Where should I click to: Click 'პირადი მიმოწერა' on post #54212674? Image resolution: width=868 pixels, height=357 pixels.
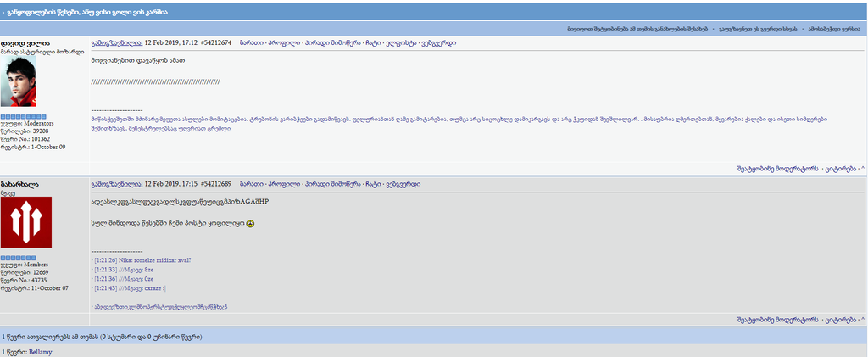[332, 43]
